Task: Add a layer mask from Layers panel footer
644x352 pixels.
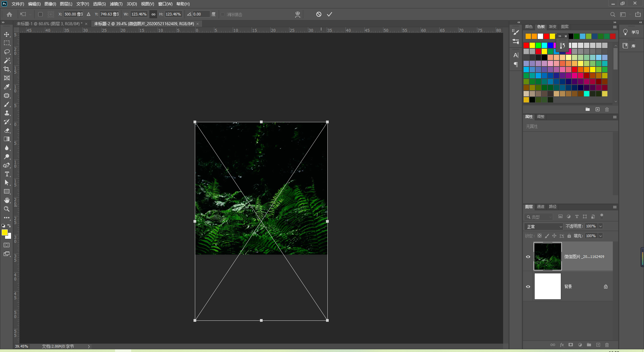Action: click(571, 345)
